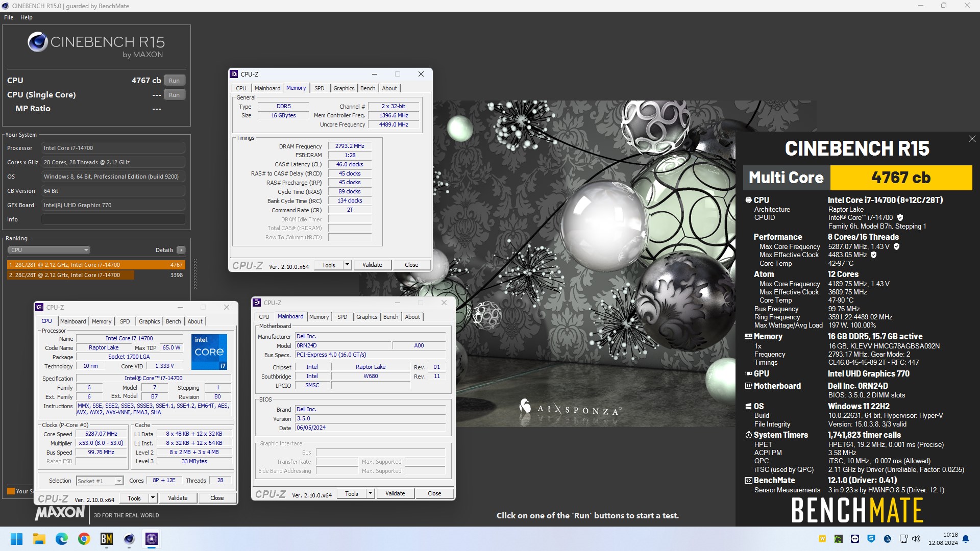Run the CPU Single Core test
The height and width of the screenshot is (551, 980).
(175, 94)
